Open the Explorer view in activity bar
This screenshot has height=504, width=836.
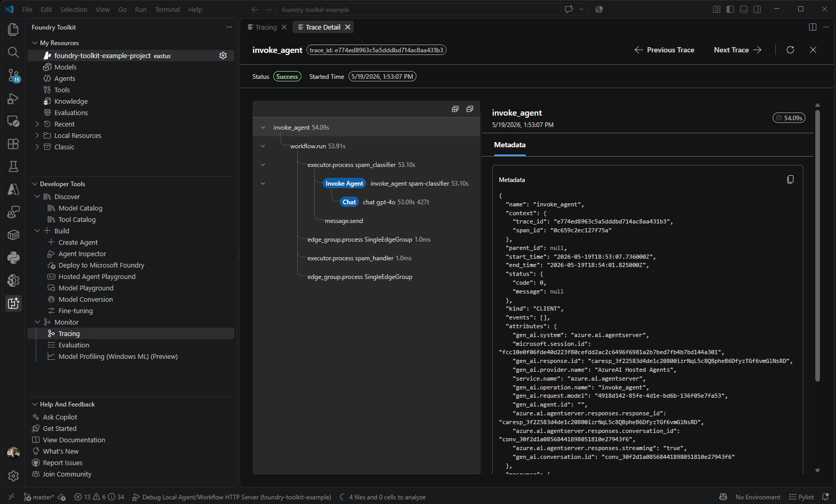click(x=13, y=30)
